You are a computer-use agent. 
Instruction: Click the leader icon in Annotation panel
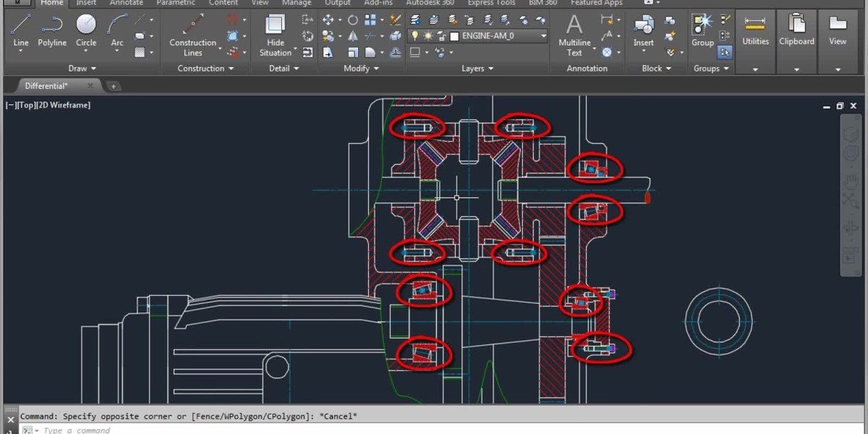pos(608,36)
